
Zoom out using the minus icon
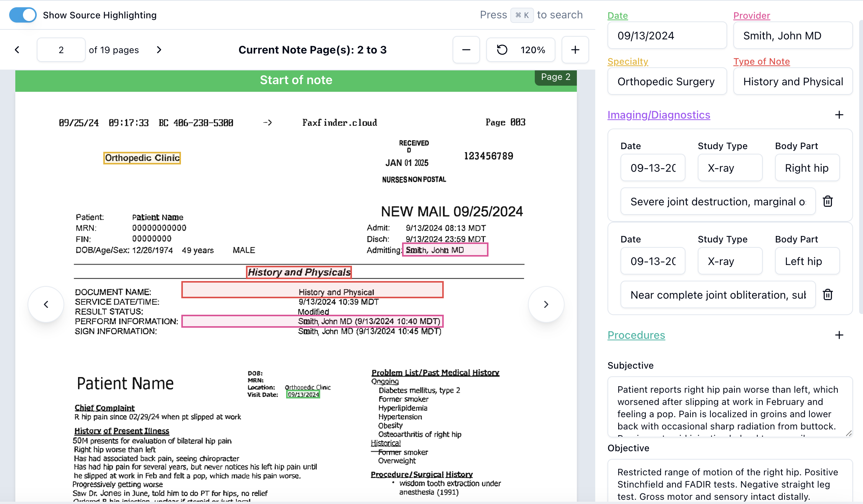pos(466,50)
